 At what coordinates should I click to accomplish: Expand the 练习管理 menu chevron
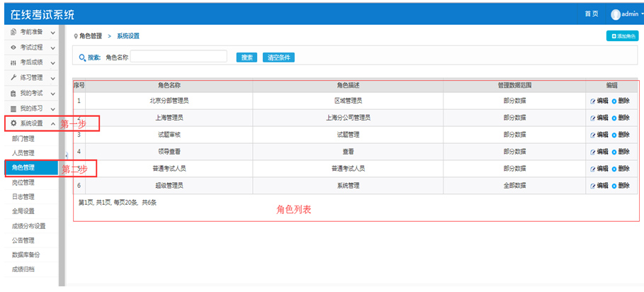pyautogui.click(x=53, y=79)
